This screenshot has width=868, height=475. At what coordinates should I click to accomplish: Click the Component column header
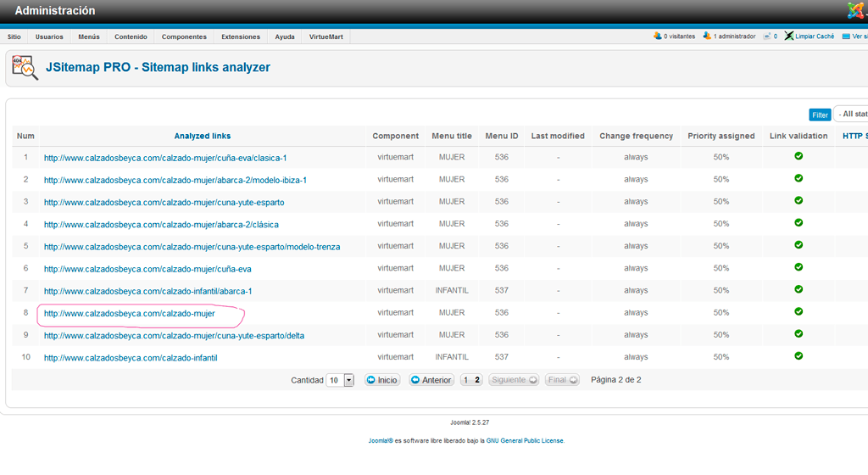(x=395, y=136)
